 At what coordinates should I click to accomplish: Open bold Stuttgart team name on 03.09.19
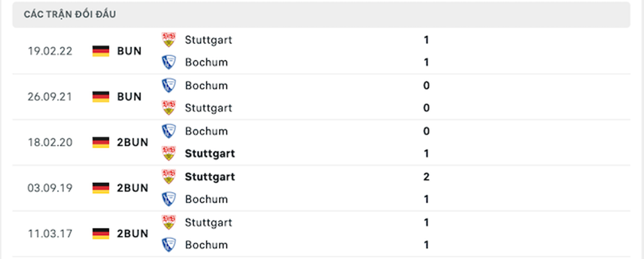(209, 177)
